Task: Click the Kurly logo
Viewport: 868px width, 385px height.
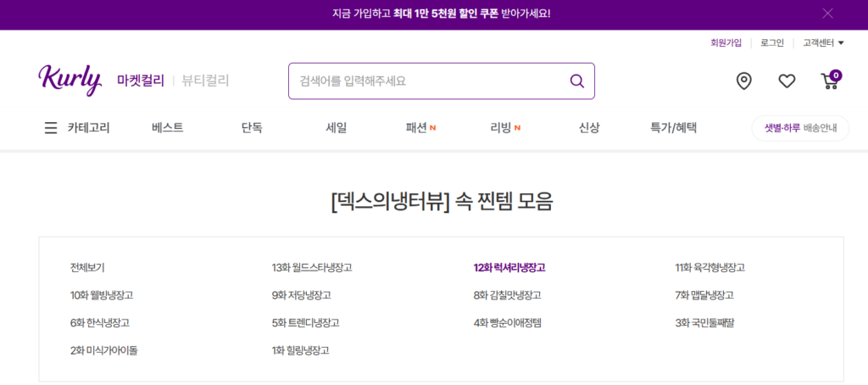Action: point(70,80)
